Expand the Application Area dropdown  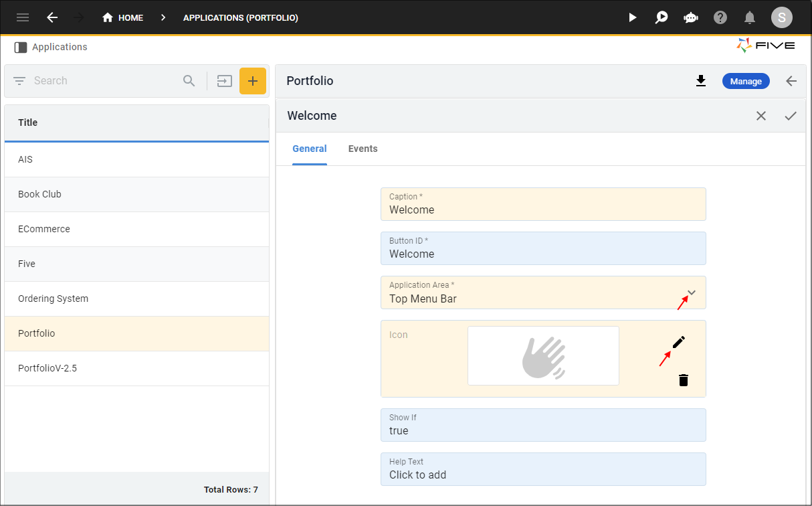coord(692,293)
